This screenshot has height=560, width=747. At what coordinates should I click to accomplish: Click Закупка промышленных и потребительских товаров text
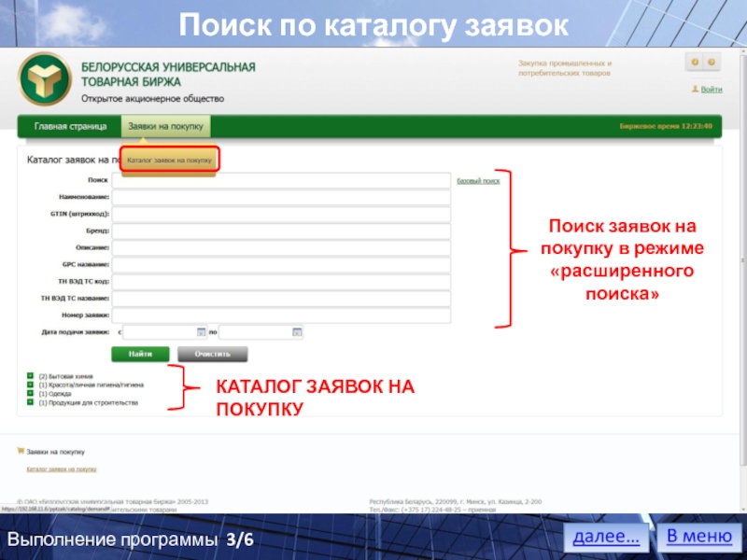coord(565,68)
